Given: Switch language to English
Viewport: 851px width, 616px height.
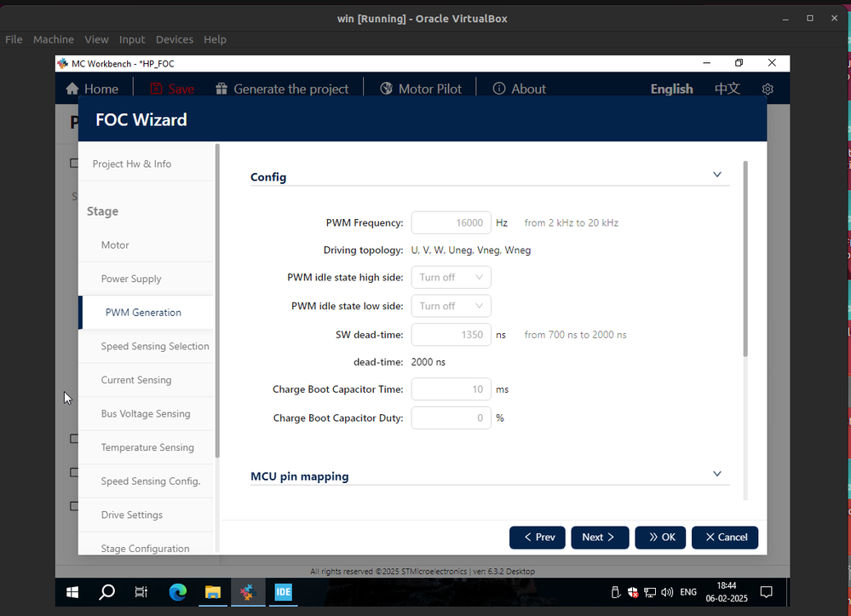Looking at the screenshot, I should tap(671, 89).
